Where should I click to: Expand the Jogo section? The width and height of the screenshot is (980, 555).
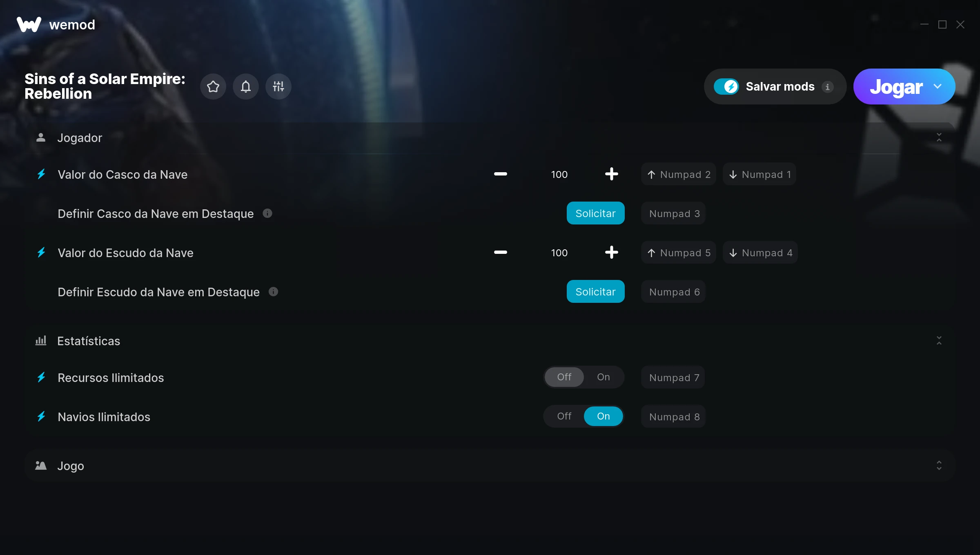pos(939,466)
